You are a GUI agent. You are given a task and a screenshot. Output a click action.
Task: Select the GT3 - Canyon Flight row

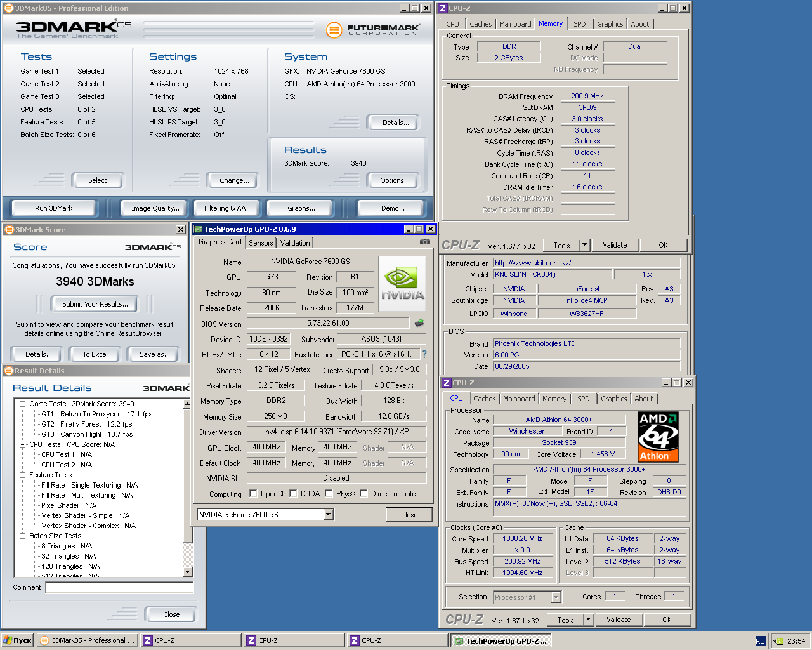[87, 434]
